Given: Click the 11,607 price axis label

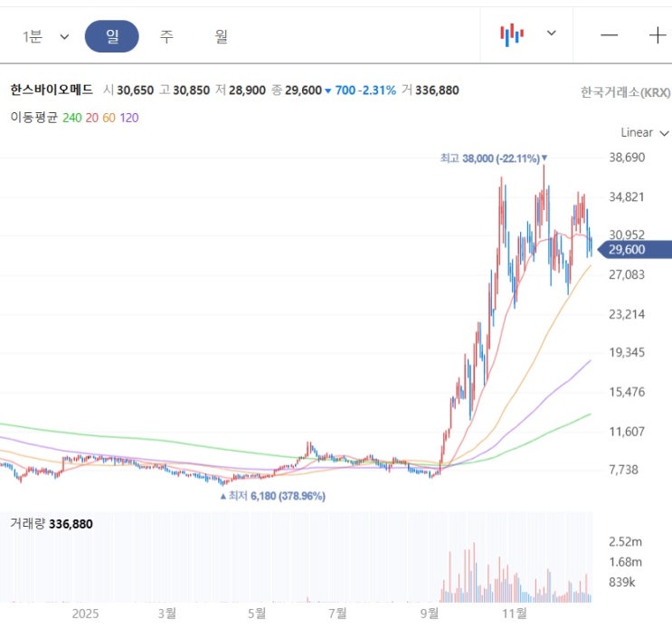Looking at the screenshot, I should (627, 432).
